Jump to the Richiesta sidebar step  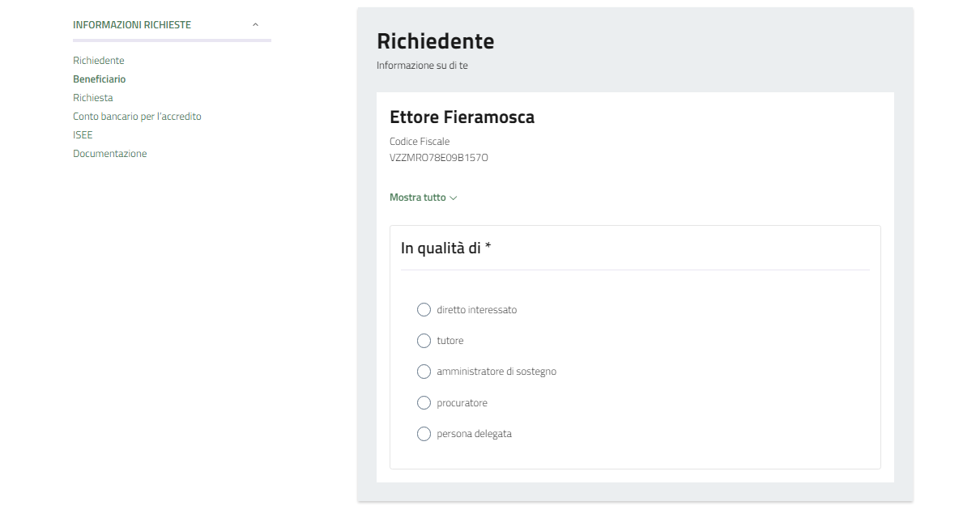click(93, 98)
